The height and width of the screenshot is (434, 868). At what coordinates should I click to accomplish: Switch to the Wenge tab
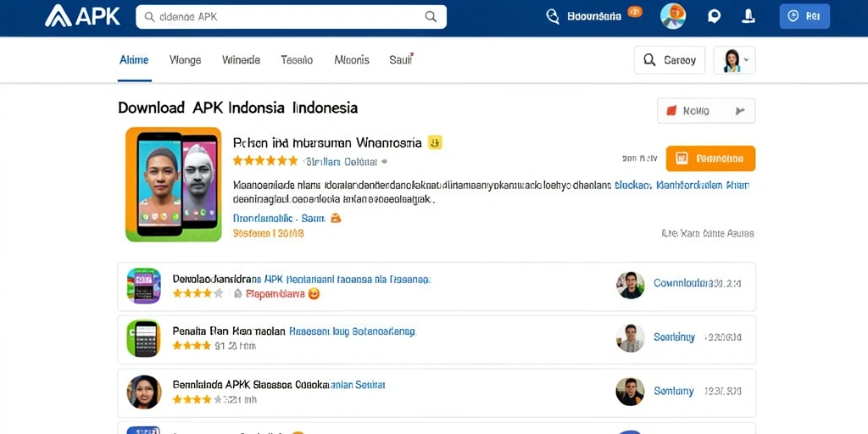(x=185, y=60)
